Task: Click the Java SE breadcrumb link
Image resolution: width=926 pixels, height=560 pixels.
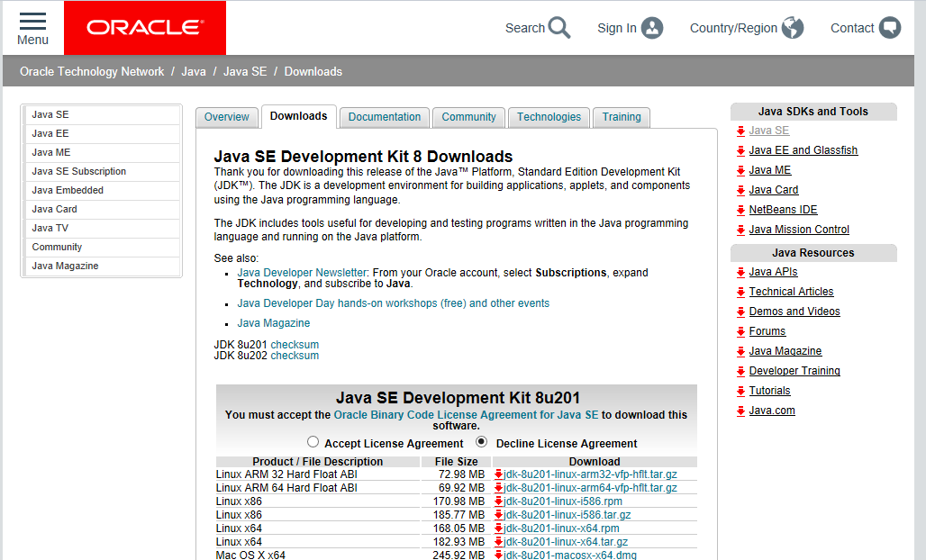Action: coord(245,71)
